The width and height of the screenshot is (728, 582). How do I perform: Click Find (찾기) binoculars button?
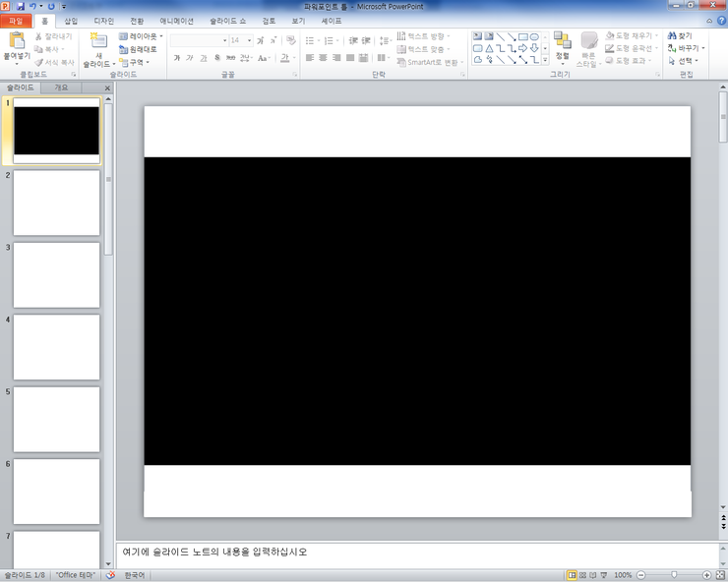pos(680,35)
